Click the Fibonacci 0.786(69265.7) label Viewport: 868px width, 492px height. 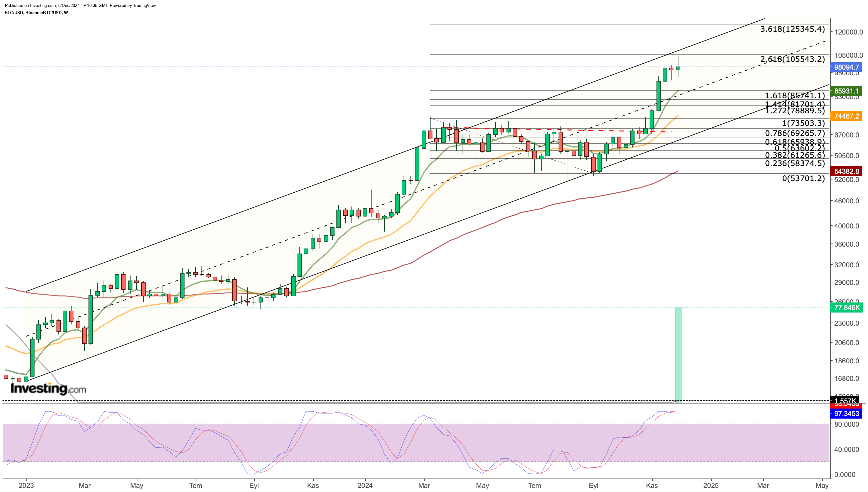coord(795,133)
